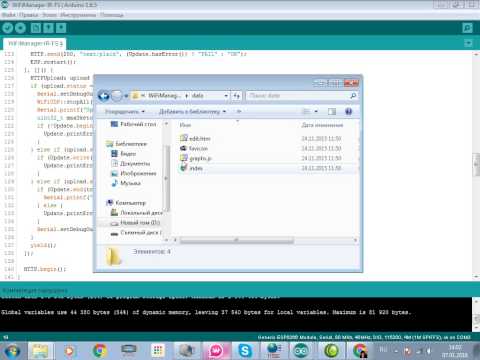
Task: Select the graphs.js file
Action: tap(196, 158)
